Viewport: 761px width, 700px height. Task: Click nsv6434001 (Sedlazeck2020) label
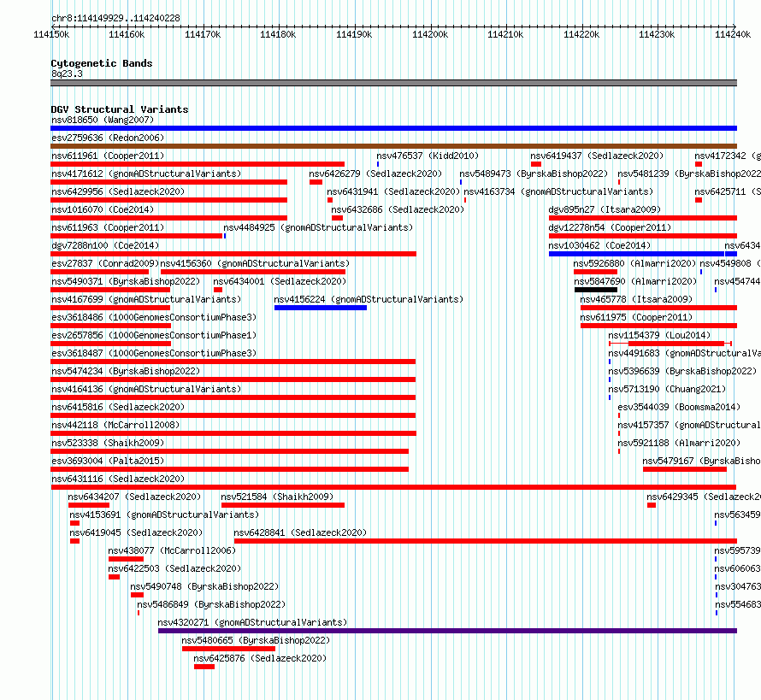point(280,281)
